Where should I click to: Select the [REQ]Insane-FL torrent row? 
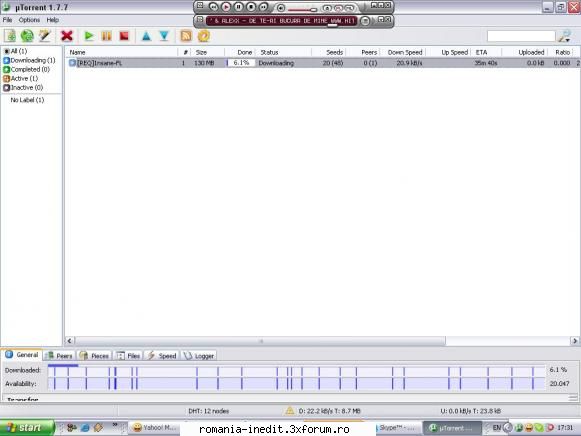tap(322, 63)
